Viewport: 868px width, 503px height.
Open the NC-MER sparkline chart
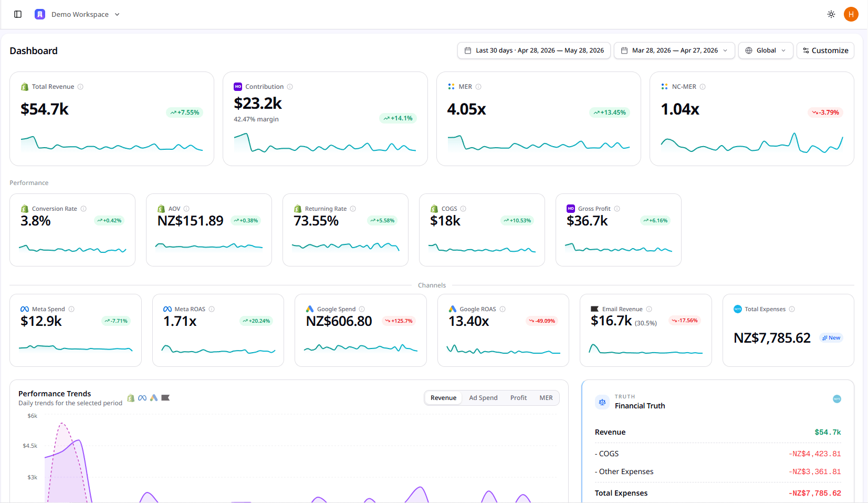pos(752,142)
